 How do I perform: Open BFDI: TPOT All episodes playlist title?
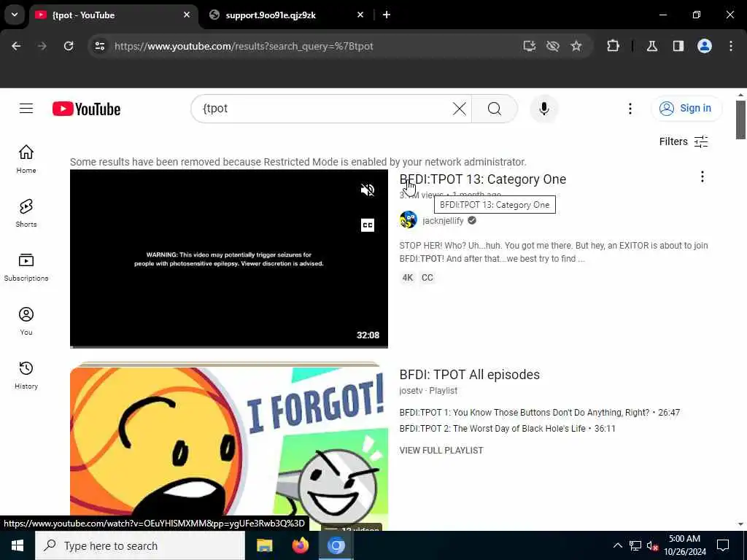[469, 375]
